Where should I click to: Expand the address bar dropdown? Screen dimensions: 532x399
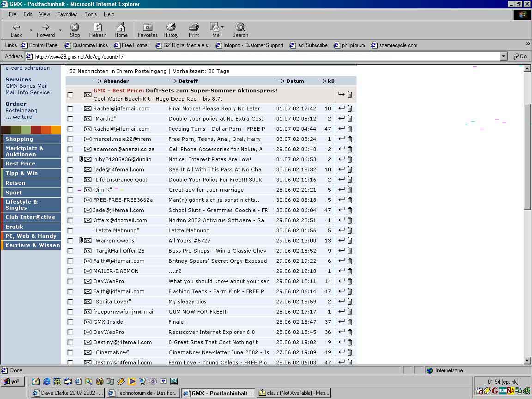coord(504,56)
